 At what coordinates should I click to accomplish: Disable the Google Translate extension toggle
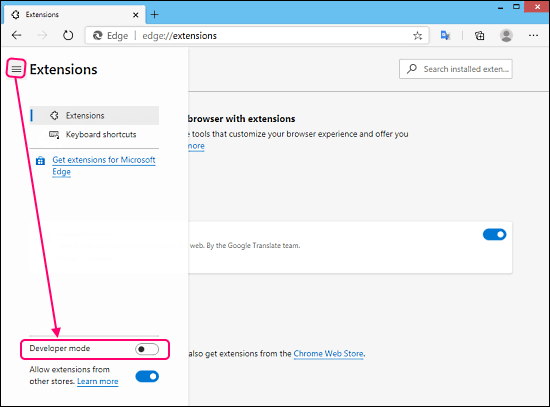point(495,234)
